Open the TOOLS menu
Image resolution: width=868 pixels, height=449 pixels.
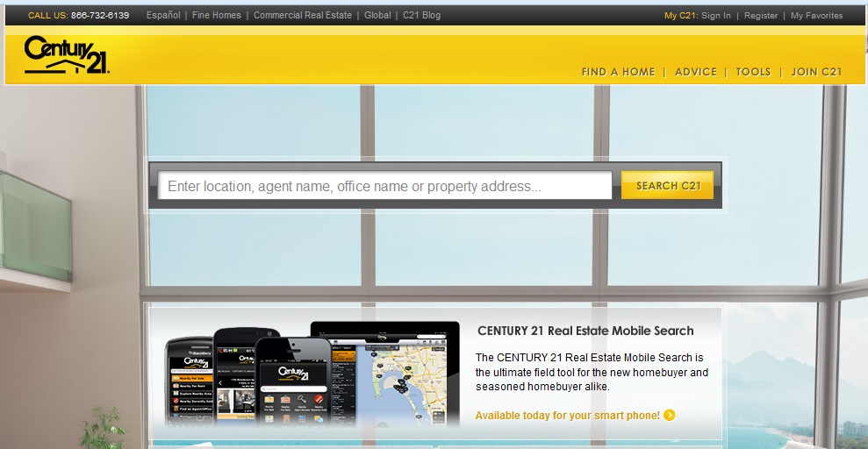(x=753, y=72)
